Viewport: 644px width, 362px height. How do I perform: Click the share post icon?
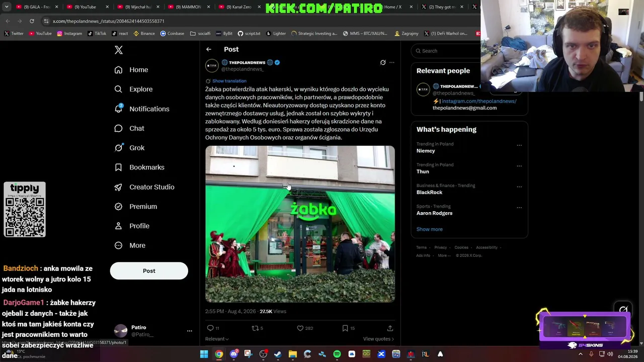[x=390, y=328]
